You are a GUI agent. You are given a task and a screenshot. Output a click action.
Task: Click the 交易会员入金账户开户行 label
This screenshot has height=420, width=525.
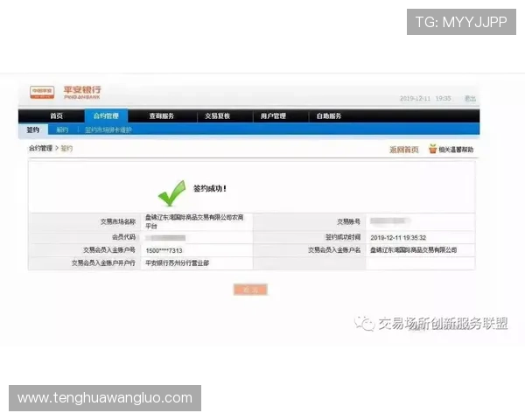point(103,262)
